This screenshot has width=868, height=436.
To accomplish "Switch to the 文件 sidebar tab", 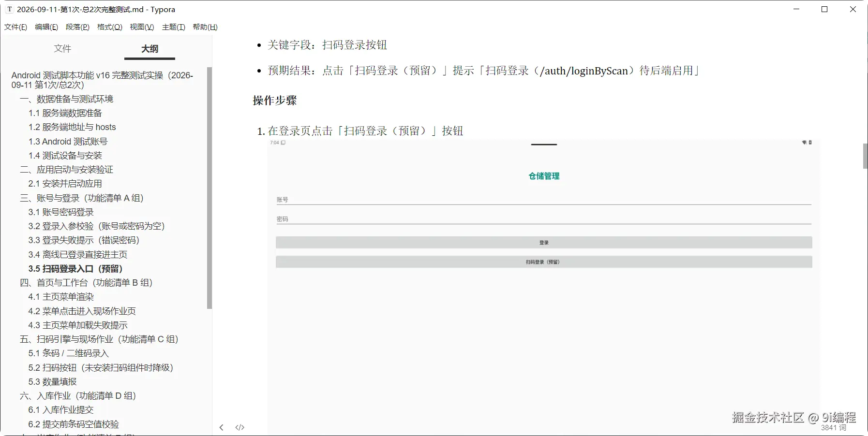I will click(x=62, y=48).
